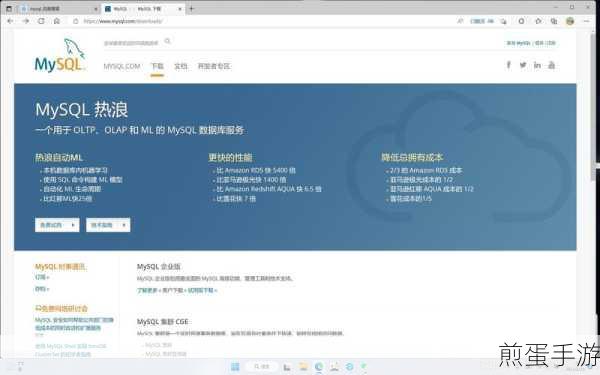Open a new browser tab with plus
Image resolution: width=600 pixels, height=375 pixels.
191,8
